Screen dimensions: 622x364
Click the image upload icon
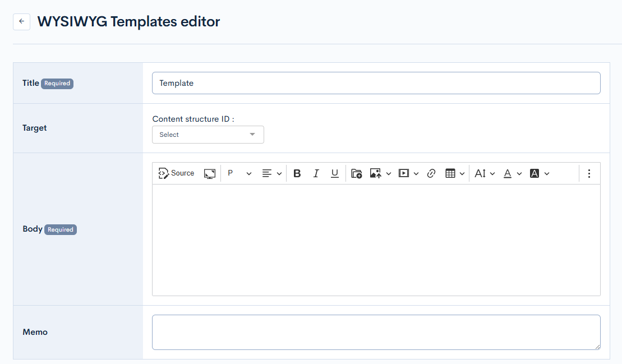tap(376, 174)
